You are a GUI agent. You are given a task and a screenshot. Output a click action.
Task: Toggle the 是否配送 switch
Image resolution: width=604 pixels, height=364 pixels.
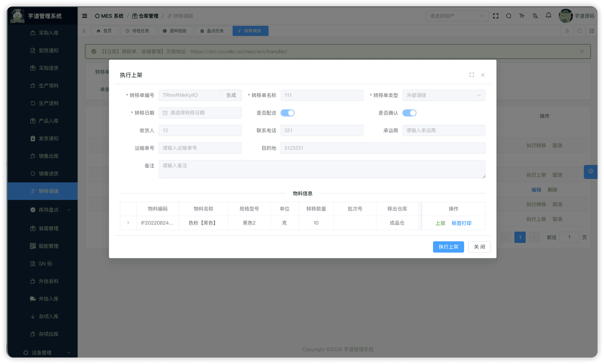287,113
